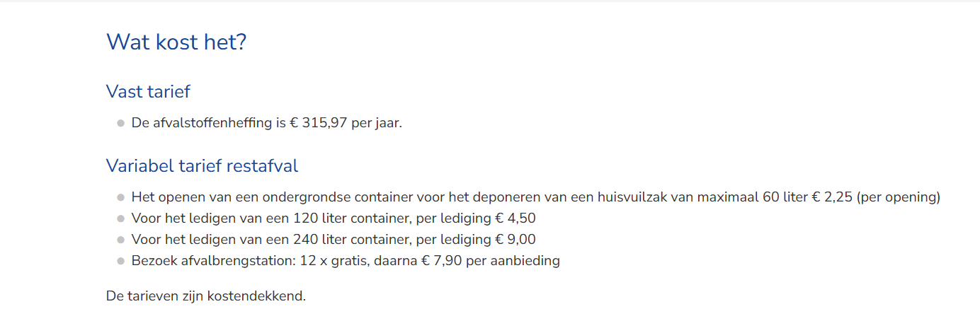Click the "Variabel tarief restafval" subheading
The width and height of the screenshot is (980, 321).
[x=202, y=166]
